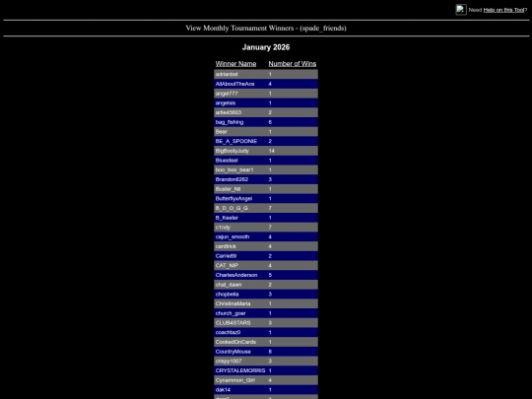Select winner name 'CAT_NIP'
Screen dimensions: 532x399
(227, 265)
